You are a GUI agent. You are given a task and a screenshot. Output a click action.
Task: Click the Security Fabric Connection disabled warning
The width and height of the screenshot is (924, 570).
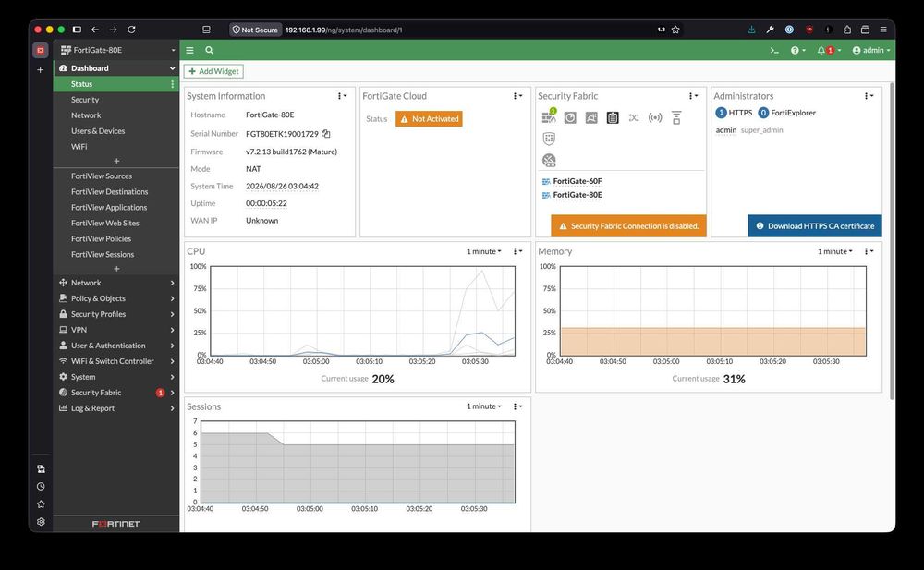pyautogui.click(x=628, y=226)
